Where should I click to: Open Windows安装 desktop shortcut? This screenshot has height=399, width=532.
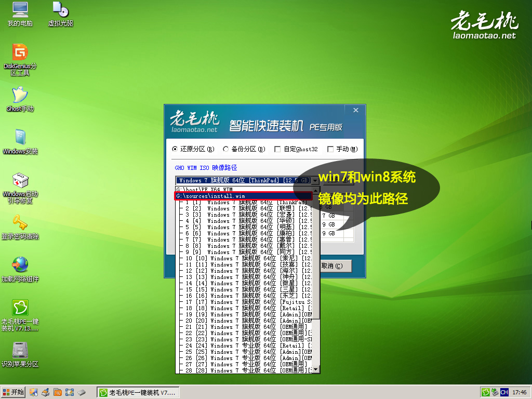(20, 138)
